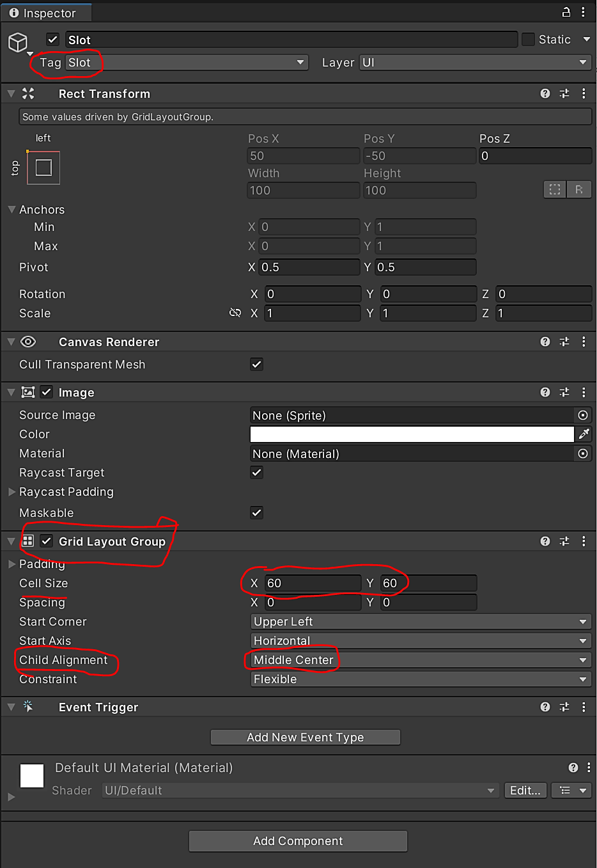Open Child Alignment dropdown
597x868 pixels.
point(420,660)
